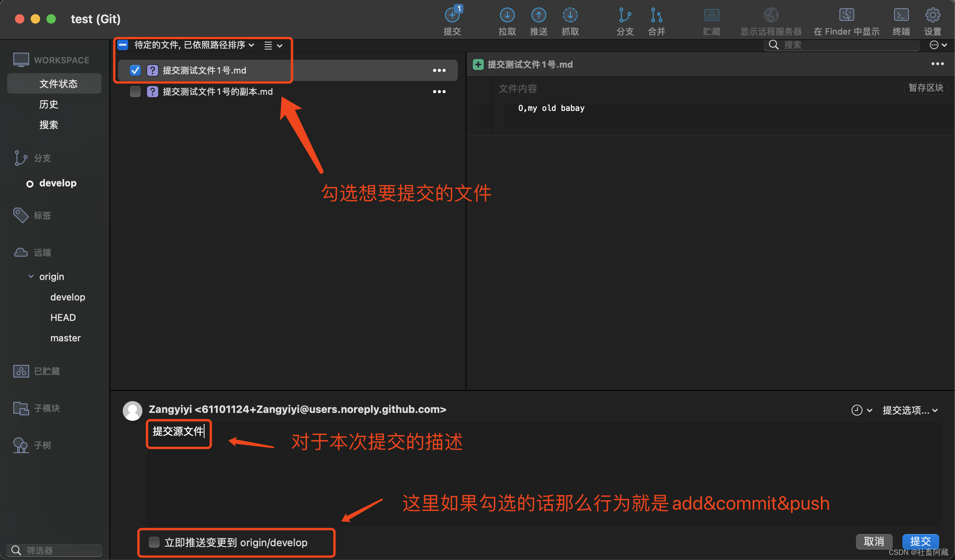
Task: Click Show in Finder toolbar icon
Action: coord(846,16)
